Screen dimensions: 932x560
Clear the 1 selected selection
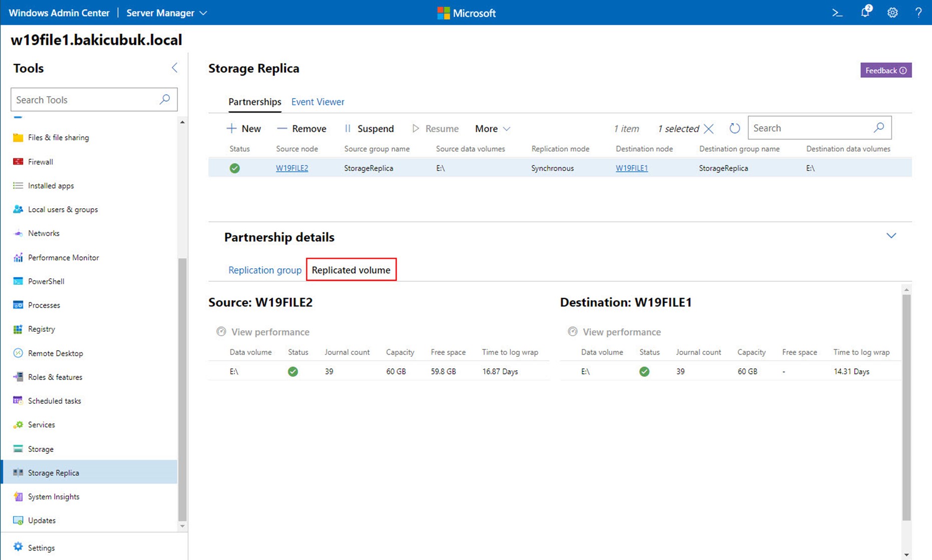709,129
